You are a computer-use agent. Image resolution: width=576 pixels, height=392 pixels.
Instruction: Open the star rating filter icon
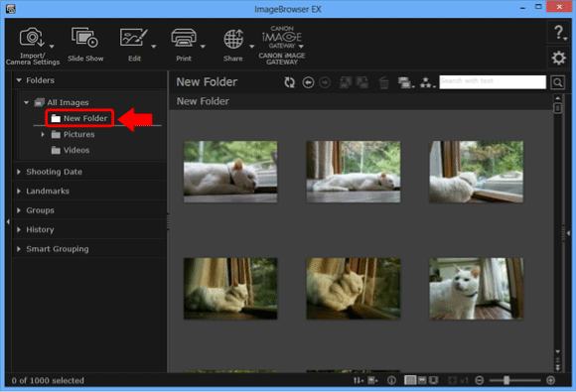tap(426, 82)
